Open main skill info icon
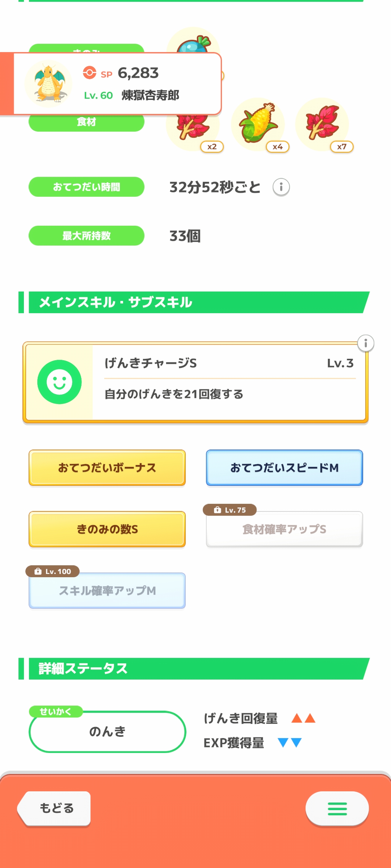Screen dimensions: 391x868 (x=366, y=343)
